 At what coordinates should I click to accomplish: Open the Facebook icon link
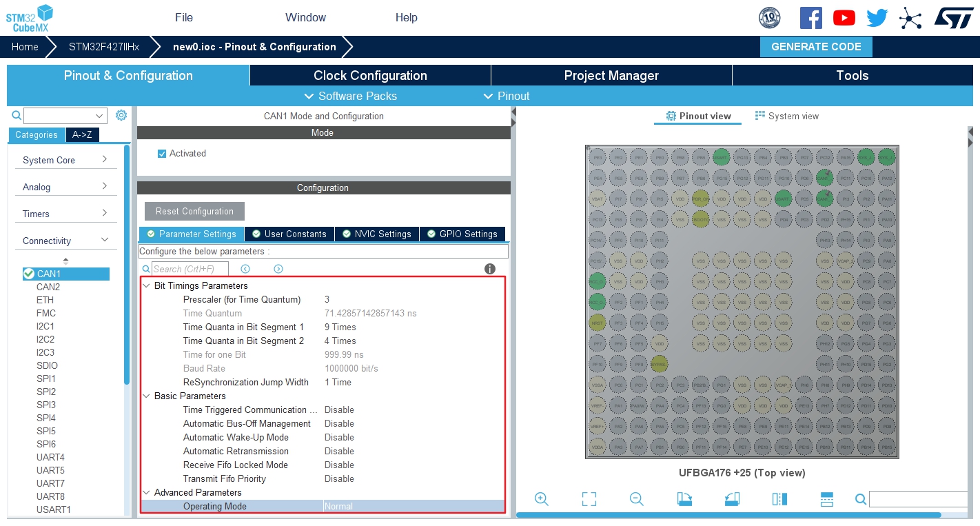pyautogui.click(x=811, y=18)
